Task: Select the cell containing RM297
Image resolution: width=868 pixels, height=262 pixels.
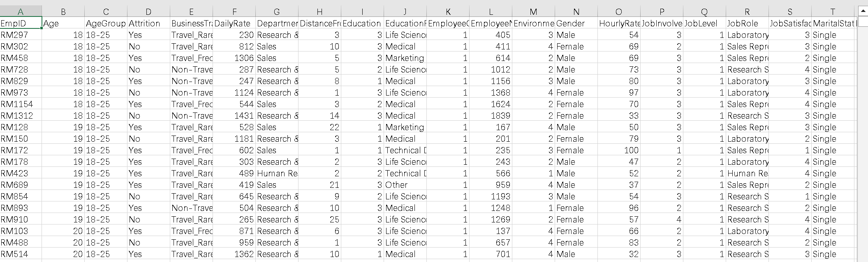Action: 21,35
